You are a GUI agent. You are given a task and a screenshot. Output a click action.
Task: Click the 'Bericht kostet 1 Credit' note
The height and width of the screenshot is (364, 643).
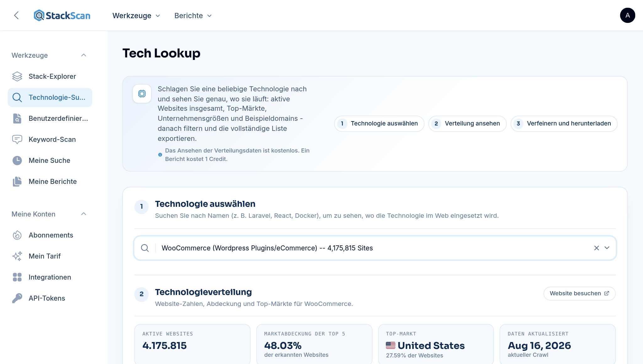coord(196,159)
